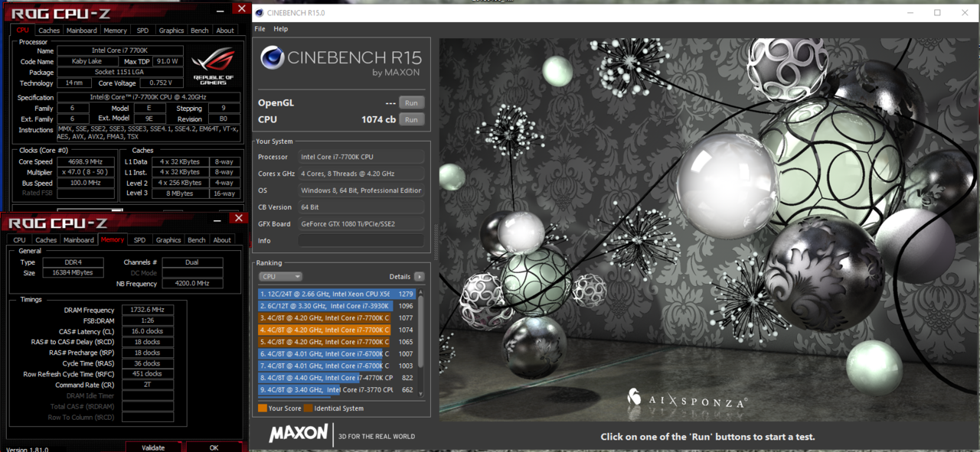Open About tab in upper CPU-Z window
Image resolution: width=980 pixels, height=452 pixels.
[x=225, y=31]
